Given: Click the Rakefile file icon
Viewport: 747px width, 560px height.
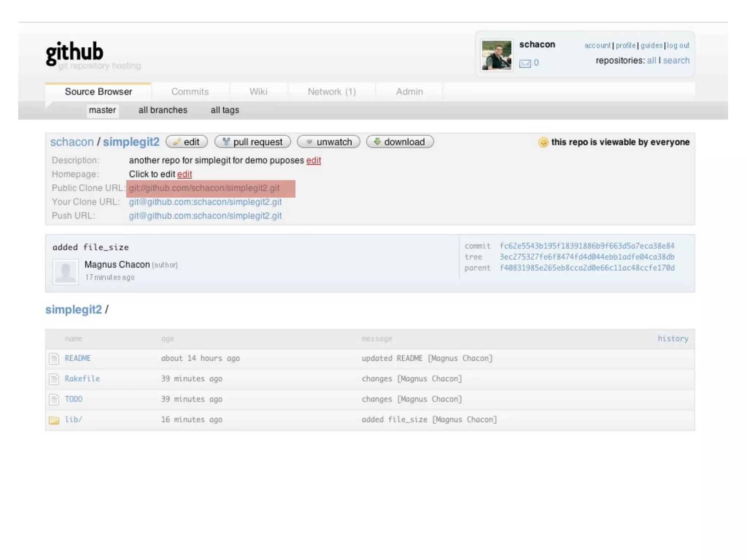Looking at the screenshot, I should point(54,379).
